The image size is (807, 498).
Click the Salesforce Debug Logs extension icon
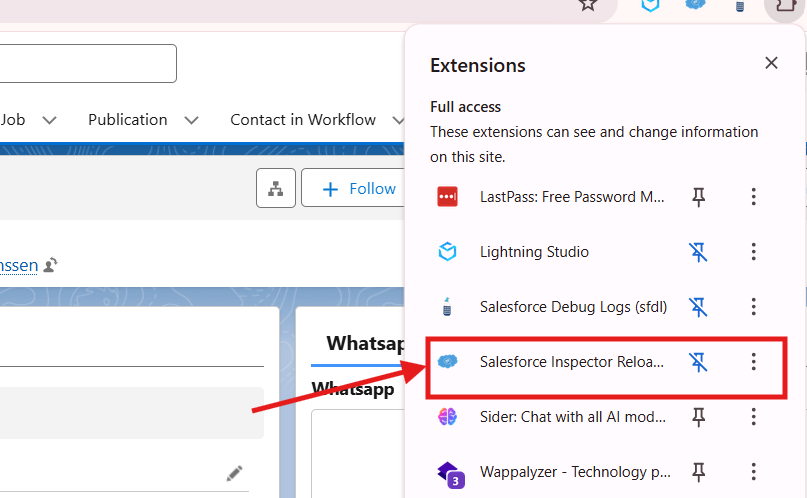(447, 307)
